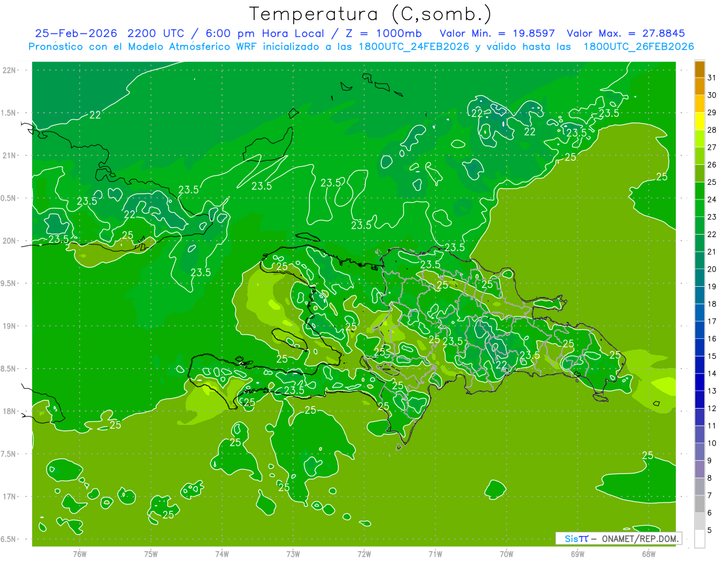Viewport: 728px width, 562px height.
Task: Click the "31" colorbar scale label
Action: pos(712,78)
